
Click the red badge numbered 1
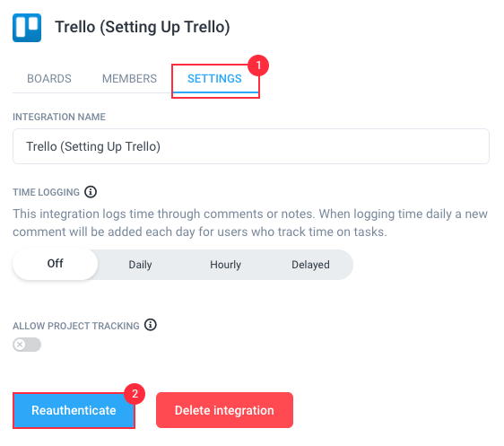point(258,66)
